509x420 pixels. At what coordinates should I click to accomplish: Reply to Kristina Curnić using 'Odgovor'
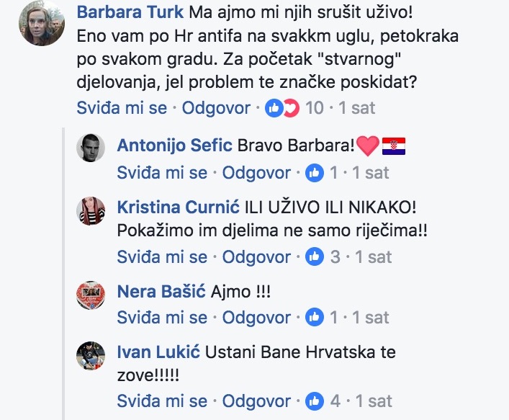(256, 256)
